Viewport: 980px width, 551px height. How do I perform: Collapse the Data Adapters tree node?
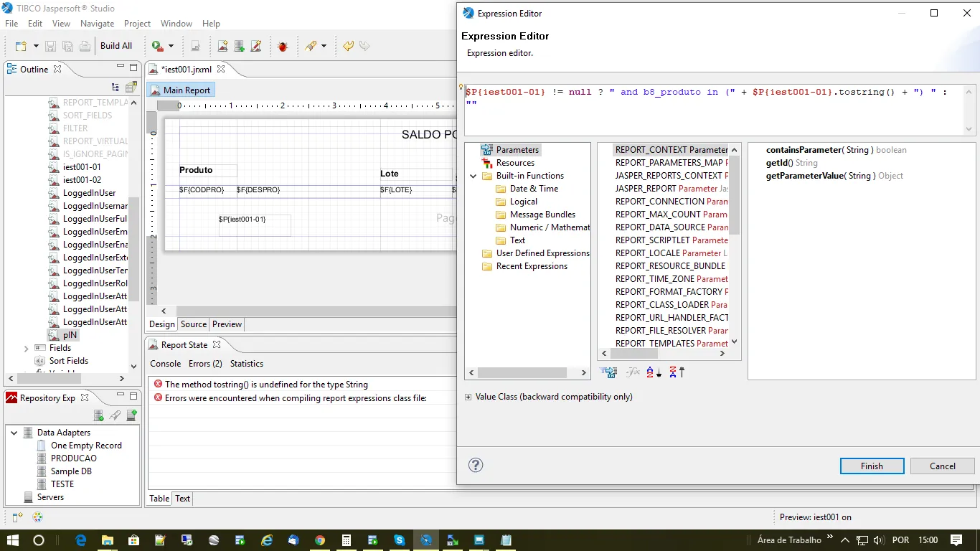point(14,433)
